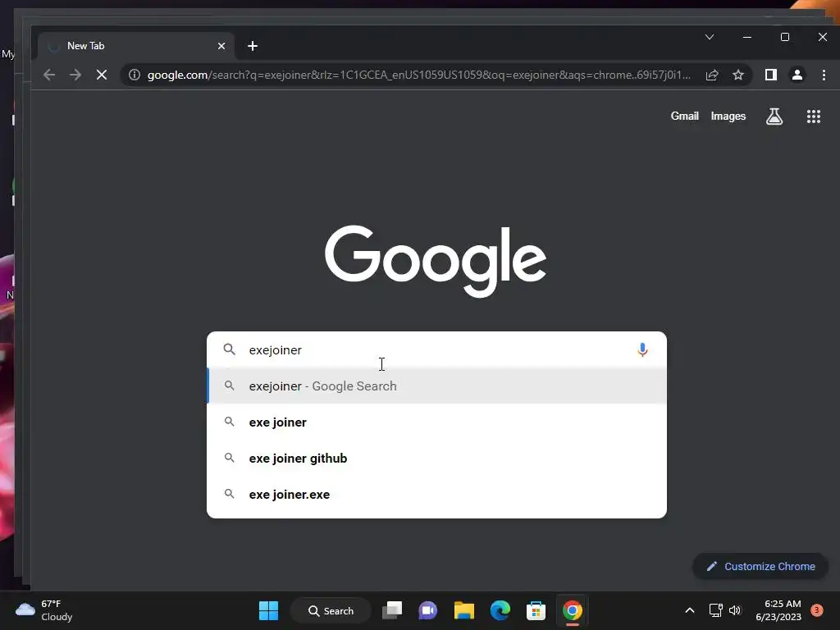Select the 'exe joiner.exe' suggestion

436,495
